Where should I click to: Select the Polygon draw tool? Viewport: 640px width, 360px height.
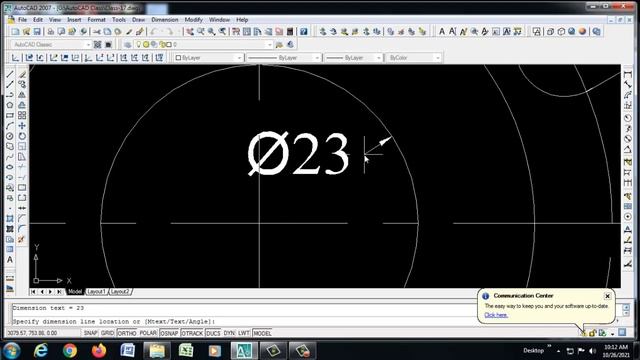(10, 105)
